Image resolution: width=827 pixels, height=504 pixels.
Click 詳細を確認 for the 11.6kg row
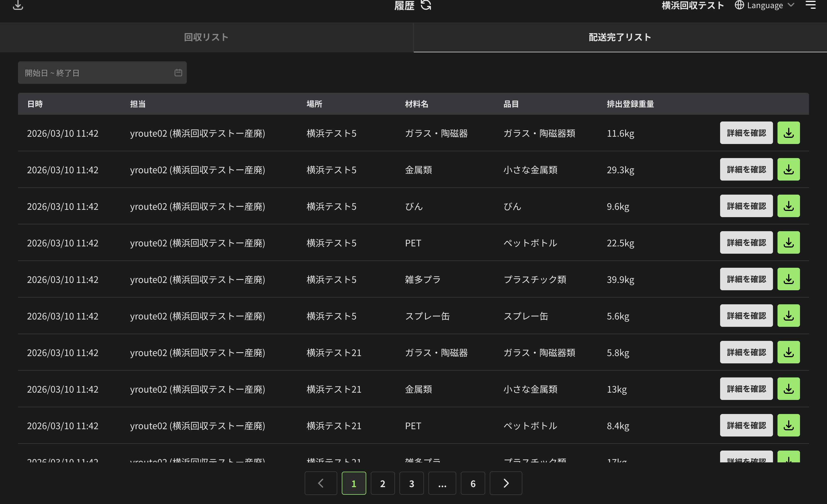click(747, 133)
